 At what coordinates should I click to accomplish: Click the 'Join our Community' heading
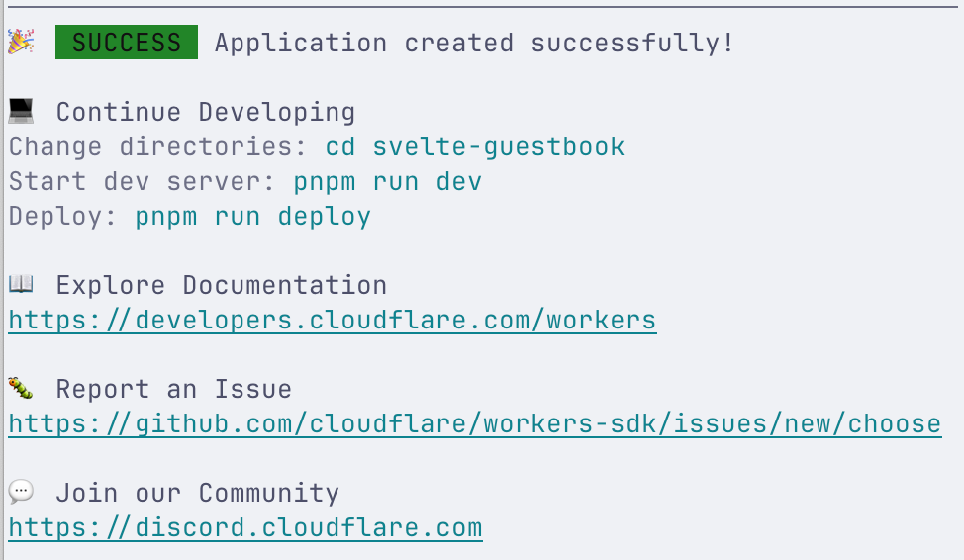click(x=197, y=494)
